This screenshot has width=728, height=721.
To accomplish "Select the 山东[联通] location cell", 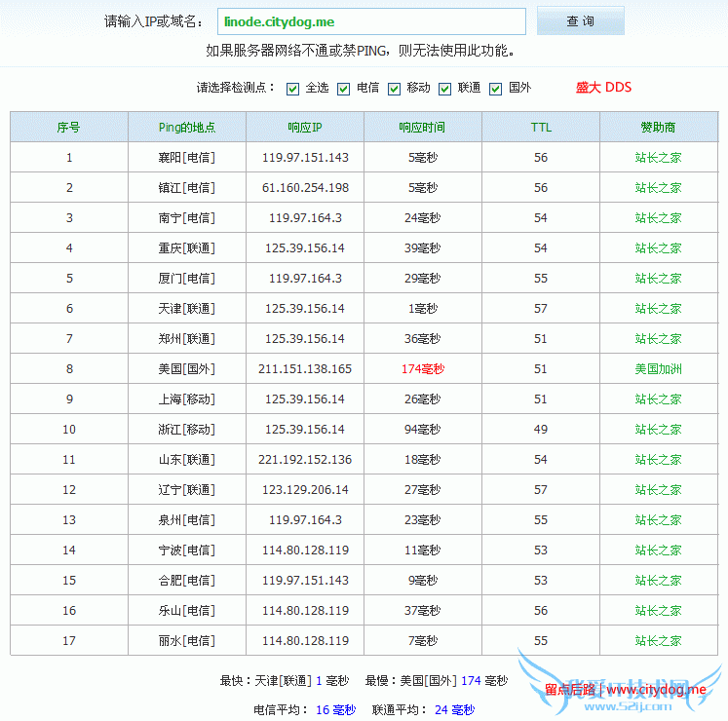I will click(x=187, y=459).
